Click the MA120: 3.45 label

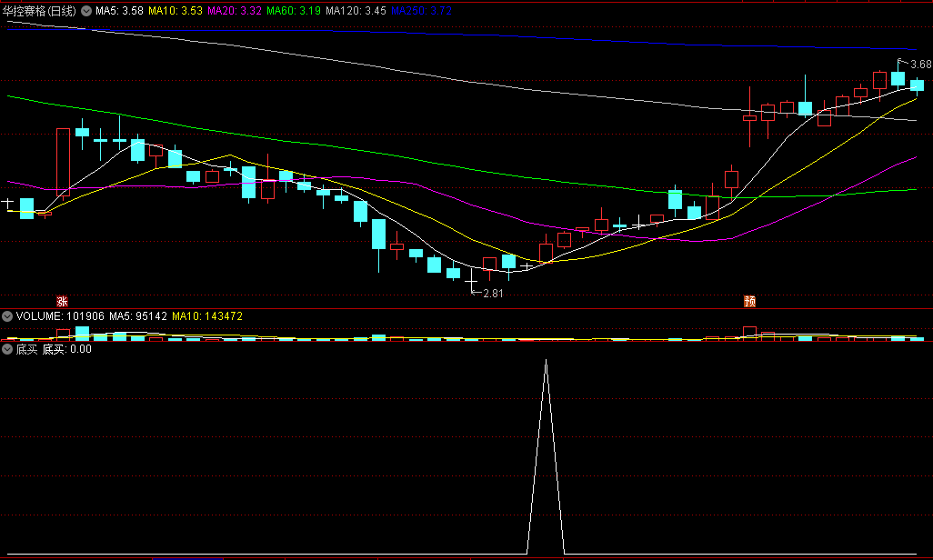356,11
